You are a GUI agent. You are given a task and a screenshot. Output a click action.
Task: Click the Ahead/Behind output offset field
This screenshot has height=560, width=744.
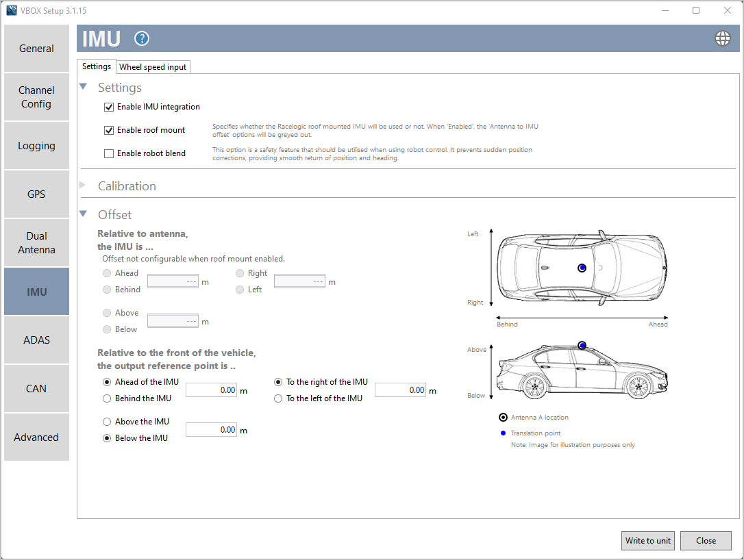click(211, 390)
